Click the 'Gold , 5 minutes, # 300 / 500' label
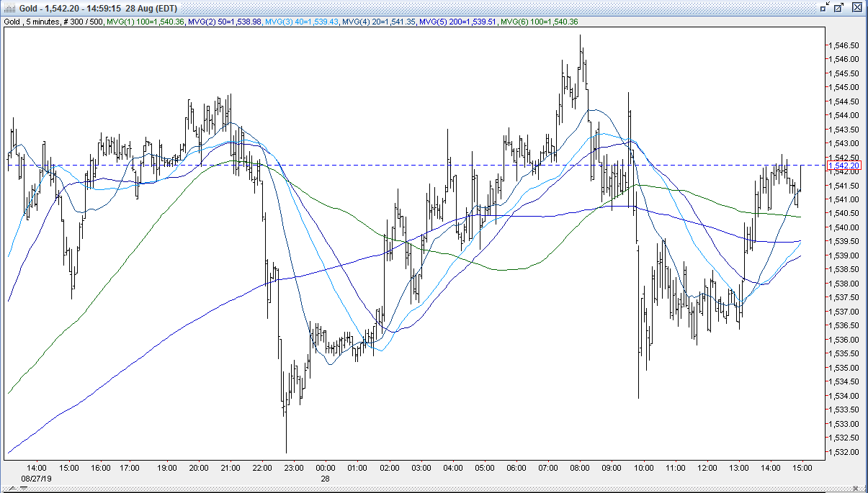The width and height of the screenshot is (868, 493). (x=54, y=22)
